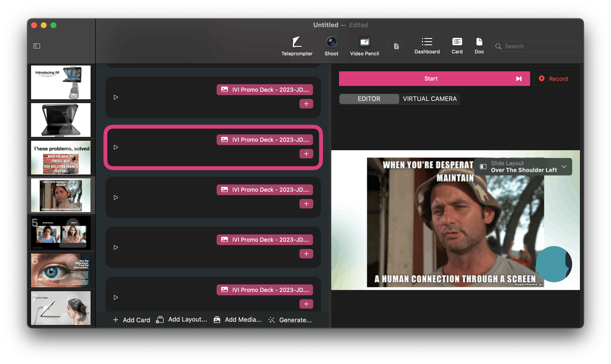Click IVI Promo Deck tag on selected card
This screenshot has height=364, width=611.
(x=265, y=140)
